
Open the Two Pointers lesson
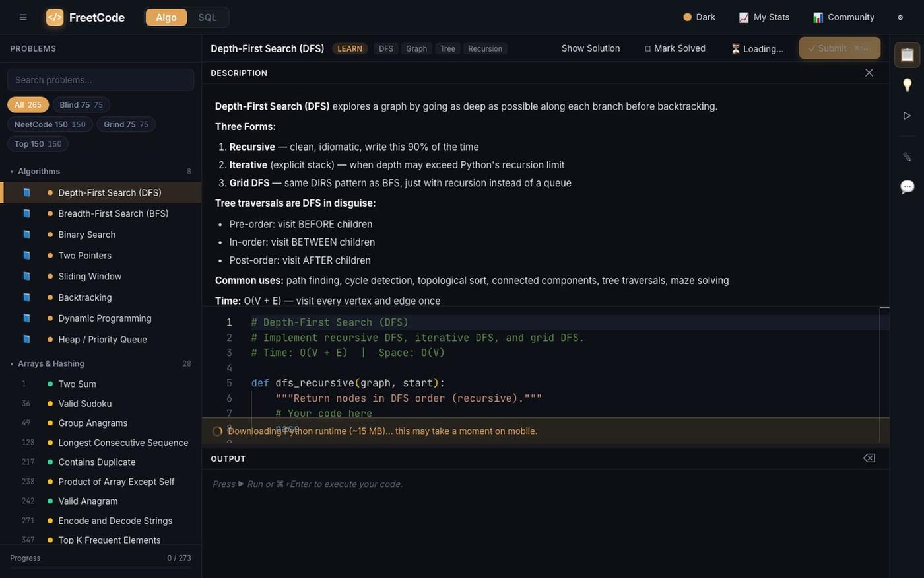pos(100,255)
